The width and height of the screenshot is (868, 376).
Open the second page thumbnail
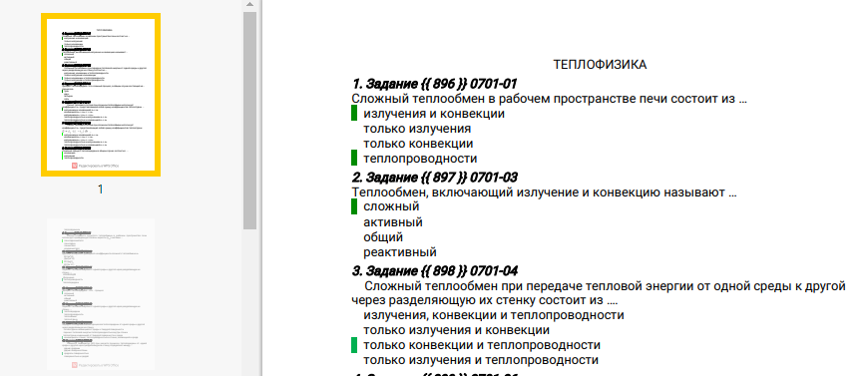tap(101, 294)
